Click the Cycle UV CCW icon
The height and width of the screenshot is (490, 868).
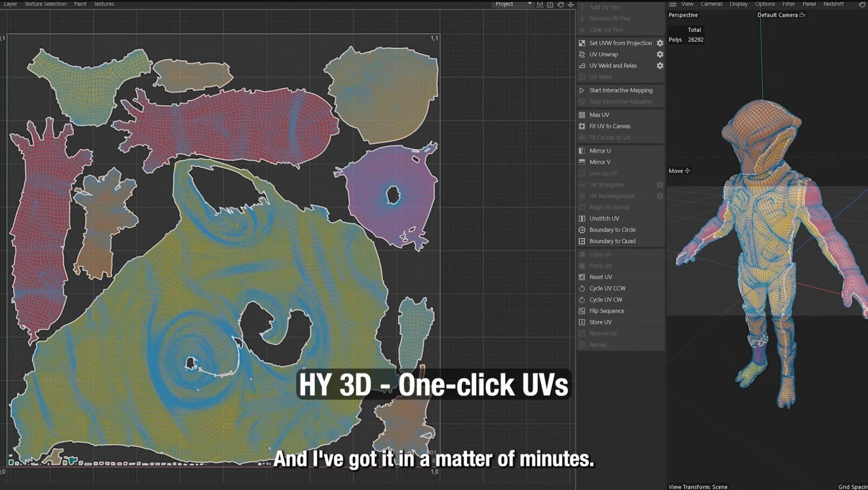(x=582, y=288)
